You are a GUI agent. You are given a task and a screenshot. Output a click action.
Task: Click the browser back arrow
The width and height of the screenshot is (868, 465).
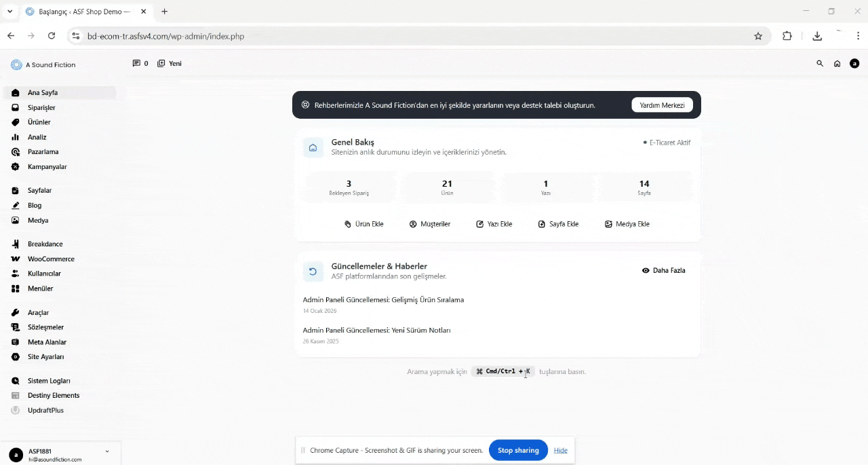pos(10,36)
